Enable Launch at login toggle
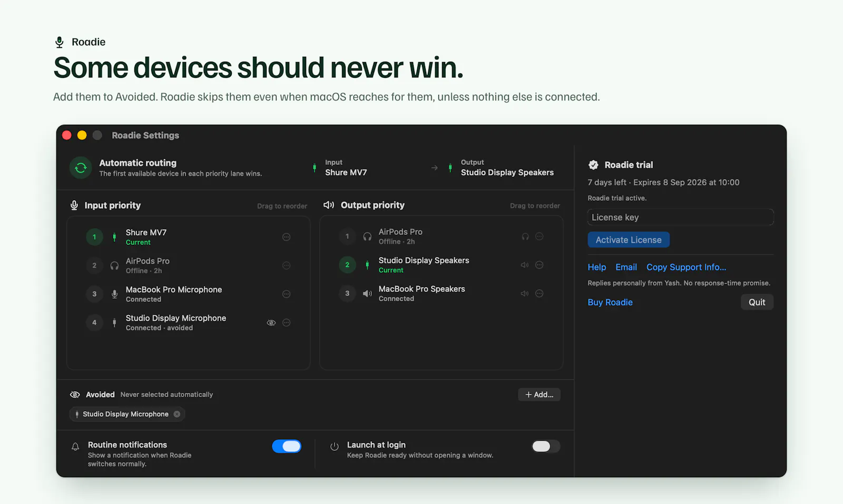Viewport: 843px width, 504px height. [x=546, y=447]
